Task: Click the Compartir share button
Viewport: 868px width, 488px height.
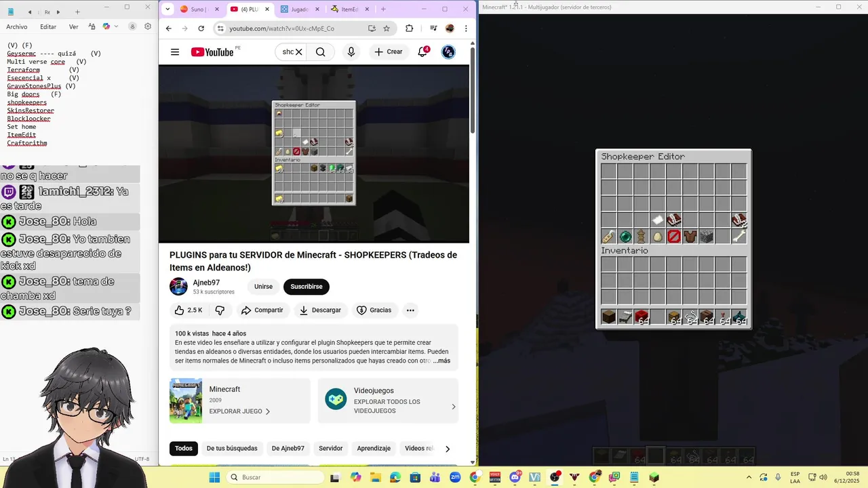Action: tap(262, 310)
